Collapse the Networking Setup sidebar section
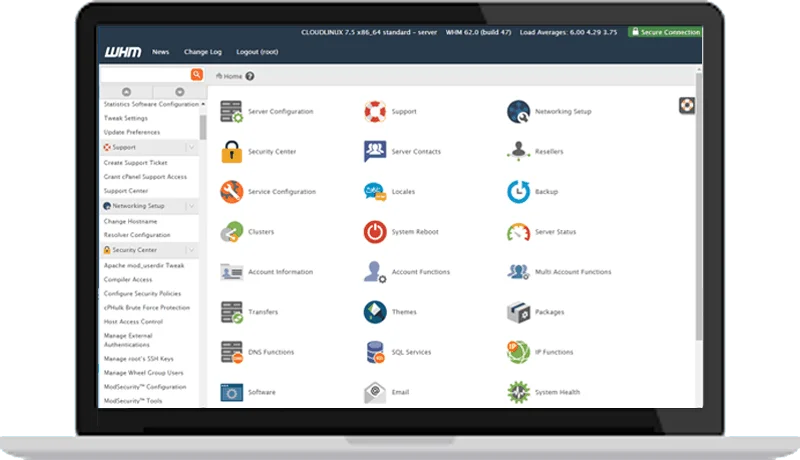 point(191,206)
